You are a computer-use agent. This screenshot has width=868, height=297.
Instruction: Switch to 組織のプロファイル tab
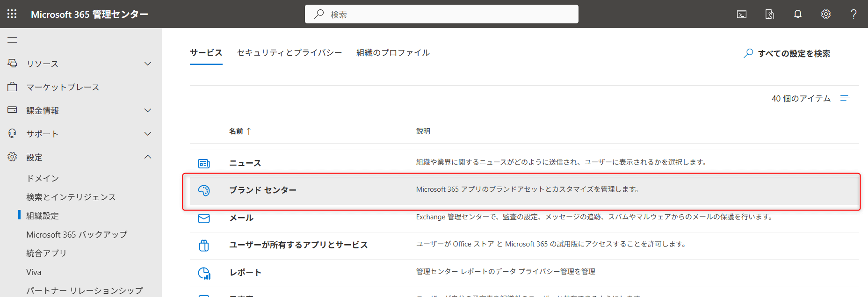393,53
